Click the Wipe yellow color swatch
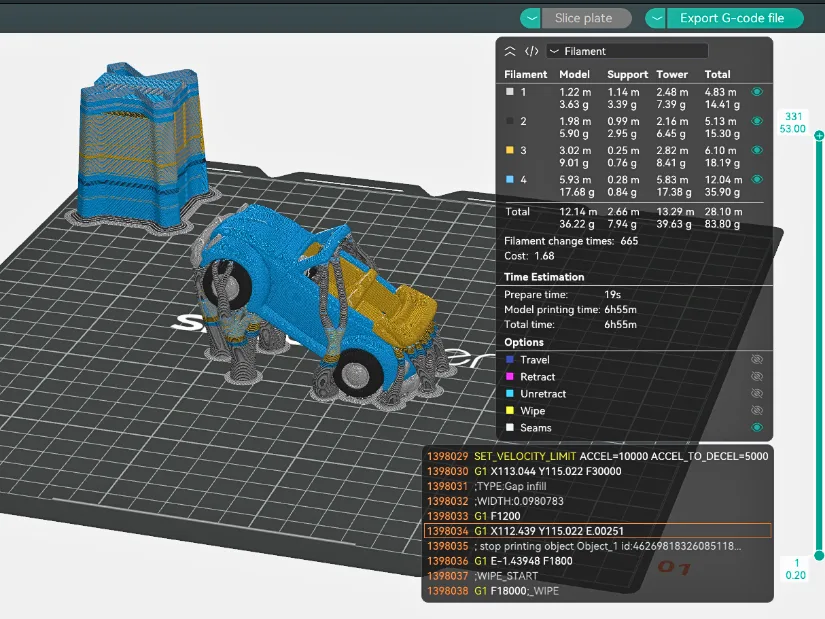Screen dimensions: 825x619 point(509,410)
